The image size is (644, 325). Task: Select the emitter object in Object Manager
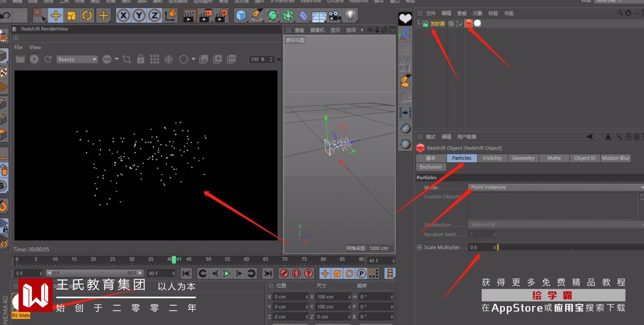pos(437,24)
